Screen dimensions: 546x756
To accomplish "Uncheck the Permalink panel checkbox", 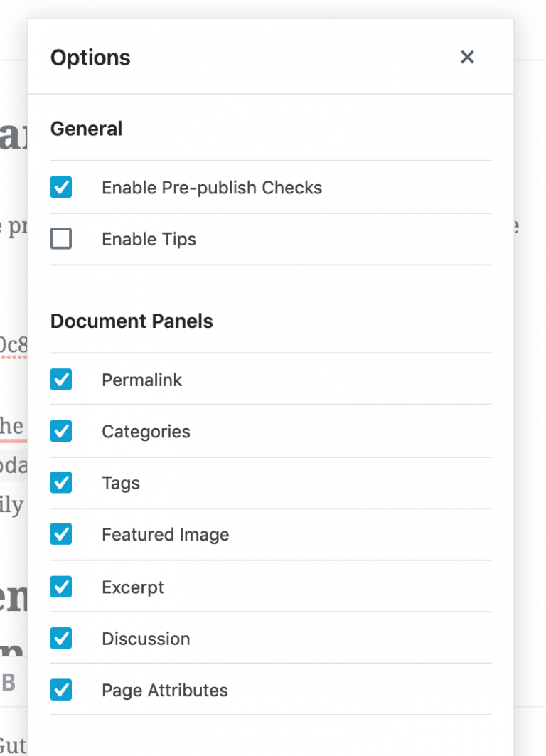I will point(61,380).
